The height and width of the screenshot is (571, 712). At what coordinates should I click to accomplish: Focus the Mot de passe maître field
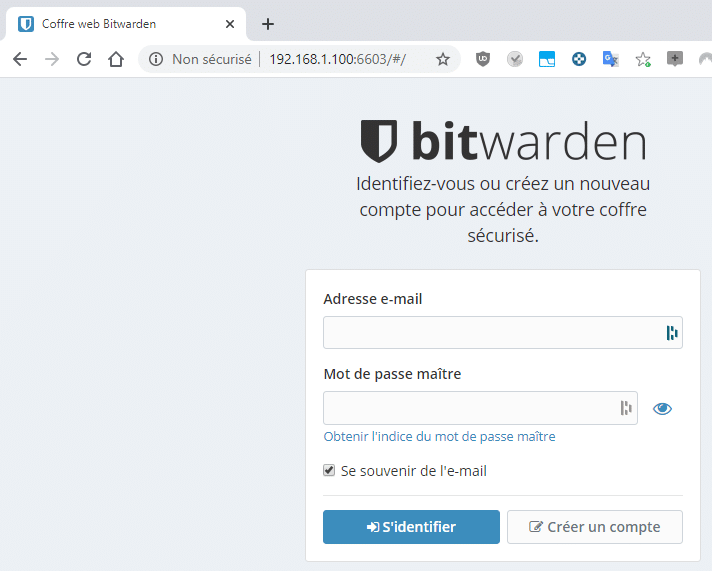(x=480, y=408)
